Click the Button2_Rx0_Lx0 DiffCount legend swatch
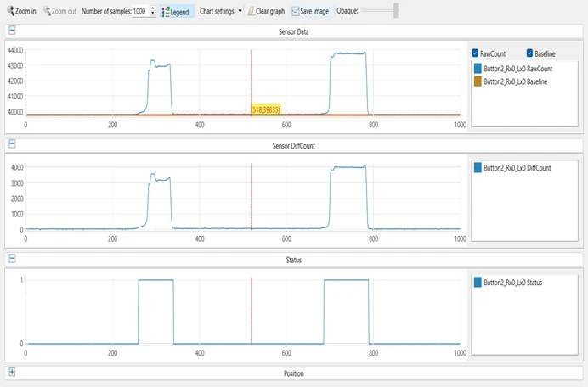Image resolution: width=588 pixels, height=387 pixels. [x=478, y=167]
